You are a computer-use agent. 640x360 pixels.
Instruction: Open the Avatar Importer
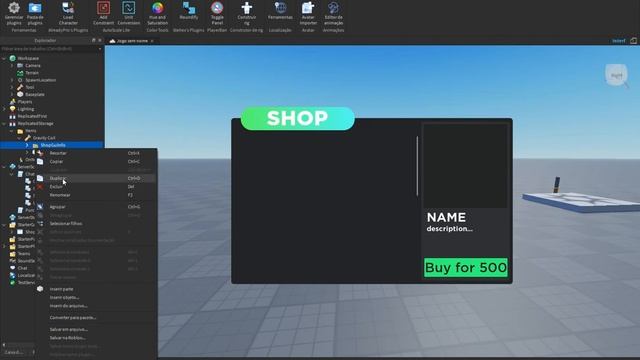(308, 13)
